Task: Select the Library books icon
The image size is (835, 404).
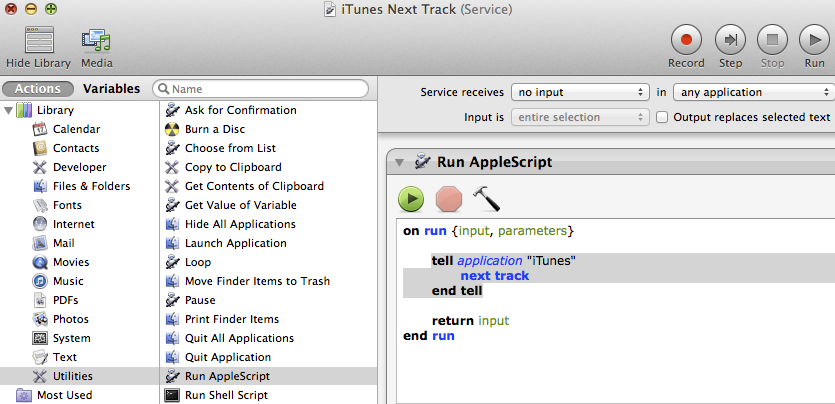Action: 24,110
